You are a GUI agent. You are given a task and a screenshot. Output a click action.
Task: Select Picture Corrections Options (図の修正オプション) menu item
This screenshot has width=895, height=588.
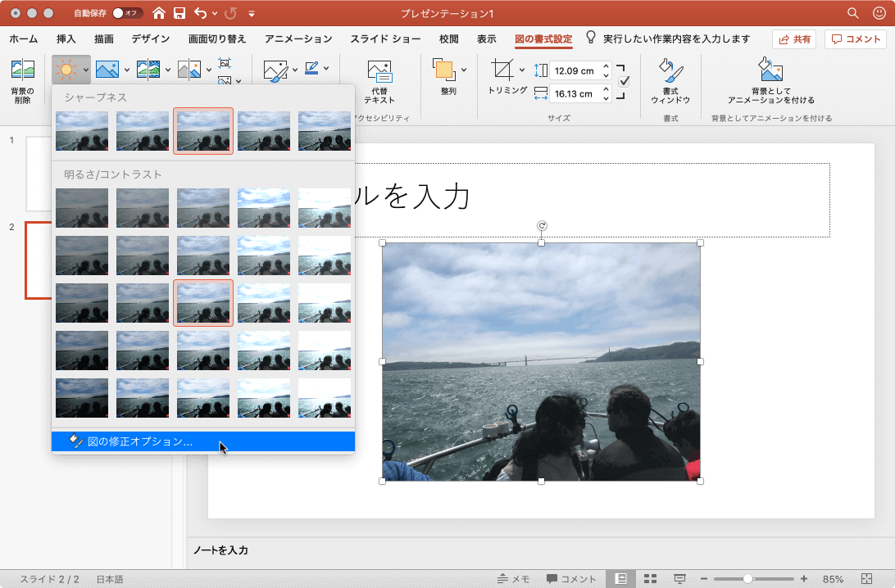coord(139,441)
